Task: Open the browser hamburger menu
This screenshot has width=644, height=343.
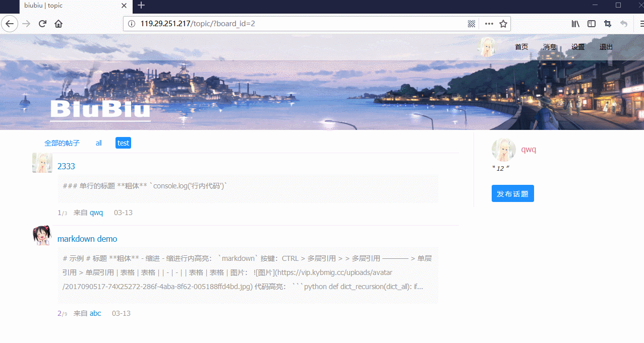Action: pyautogui.click(x=641, y=24)
